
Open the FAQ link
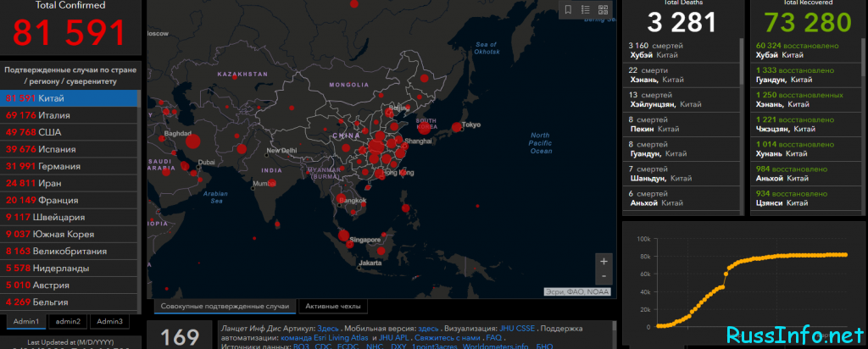click(494, 337)
